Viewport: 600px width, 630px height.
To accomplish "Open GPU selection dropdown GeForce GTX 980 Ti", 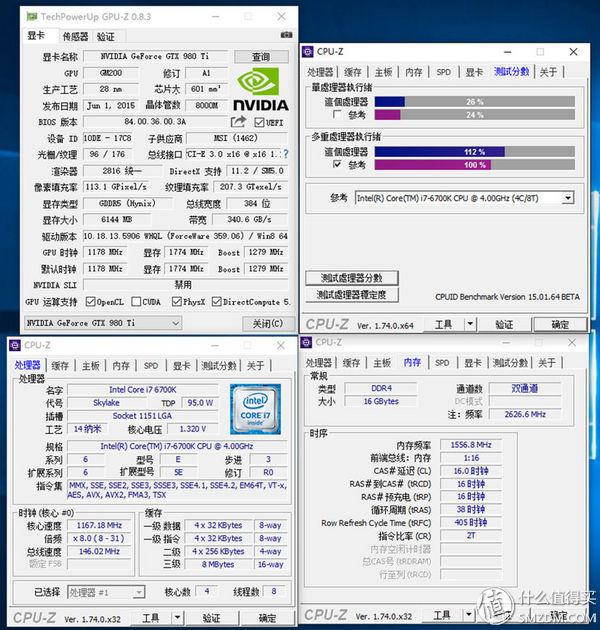I will click(x=103, y=323).
